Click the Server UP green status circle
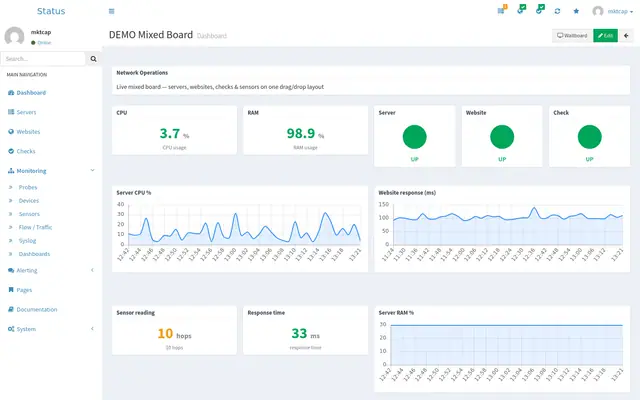Image resolution: width=640 pixels, height=400 pixels. pos(414,137)
